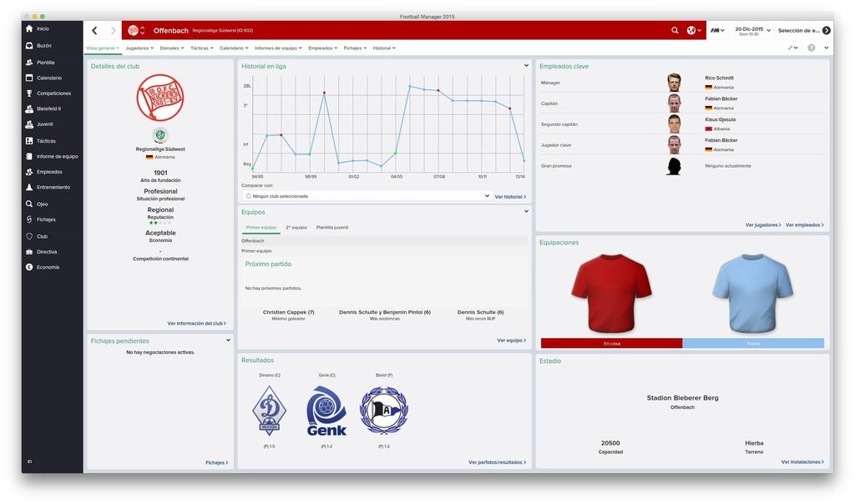Select the light blue 'Fuera' kit bar

pos(753,343)
